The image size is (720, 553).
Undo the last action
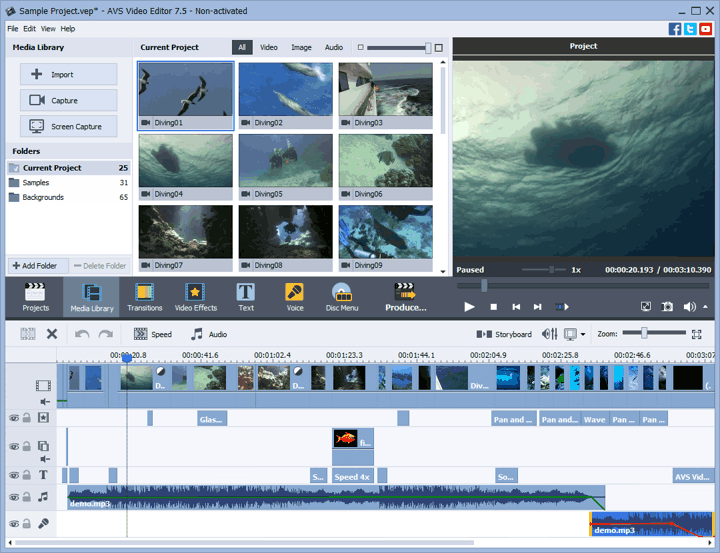82,334
